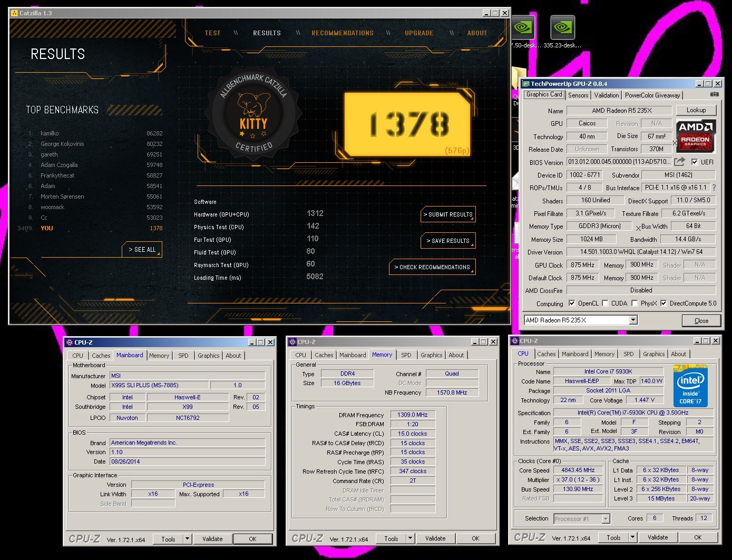Image resolution: width=732 pixels, height=560 pixels.
Task: Open the RECOMMENDATIONS menu in Catzilla
Action: coord(343,33)
